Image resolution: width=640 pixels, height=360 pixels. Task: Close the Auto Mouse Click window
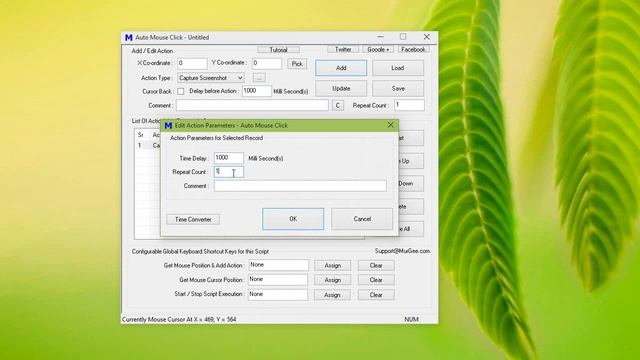click(x=427, y=37)
